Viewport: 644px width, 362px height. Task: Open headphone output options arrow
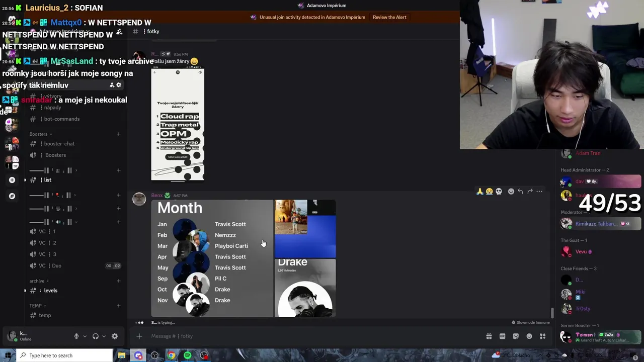click(104, 336)
